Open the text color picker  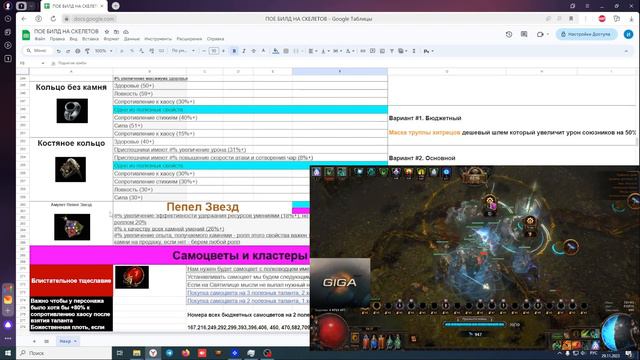point(263,51)
